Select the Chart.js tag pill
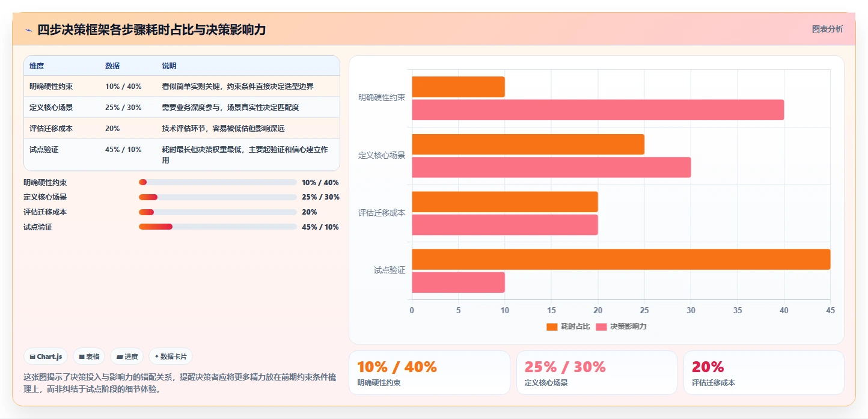The width and height of the screenshot is (868, 419). [x=46, y=356]
